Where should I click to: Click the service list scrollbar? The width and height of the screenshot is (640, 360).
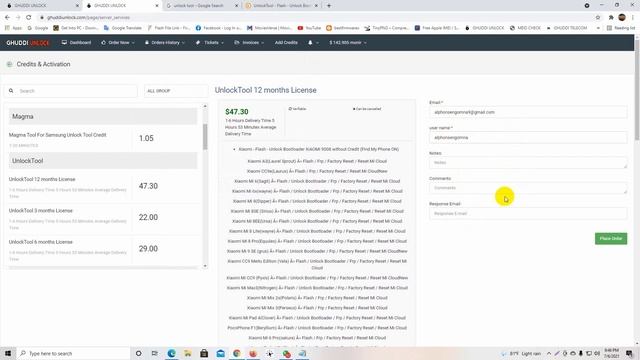coord(205,137)
